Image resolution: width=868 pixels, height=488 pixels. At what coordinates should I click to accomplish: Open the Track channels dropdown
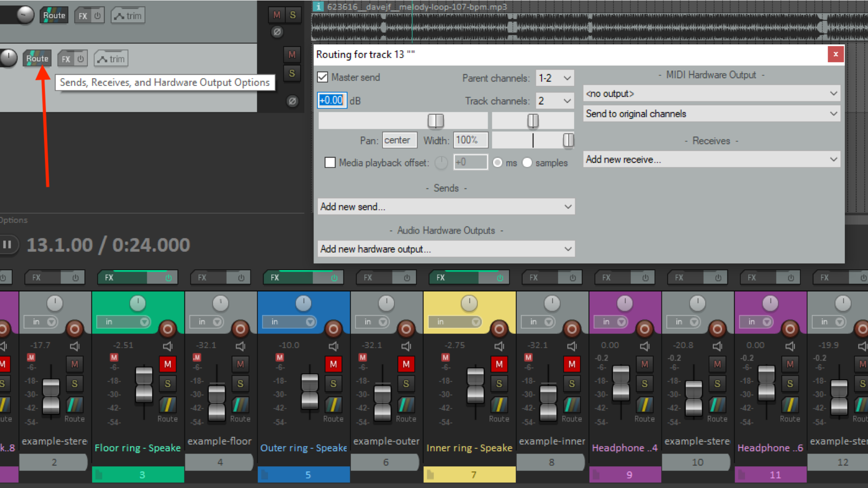(x=555, y=101)
